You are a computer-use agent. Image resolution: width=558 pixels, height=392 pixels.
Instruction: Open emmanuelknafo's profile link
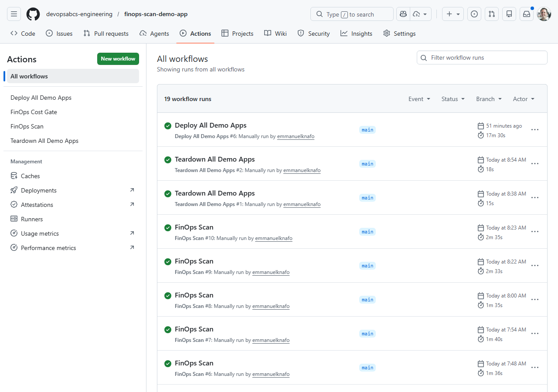click(296, 136)
